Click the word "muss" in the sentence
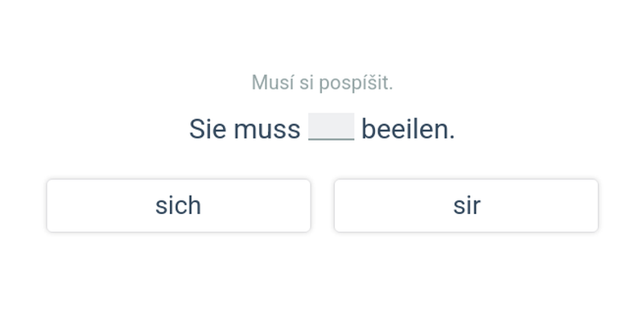The image size is (644, 322). pyautogui.click(x=266, y=129)
